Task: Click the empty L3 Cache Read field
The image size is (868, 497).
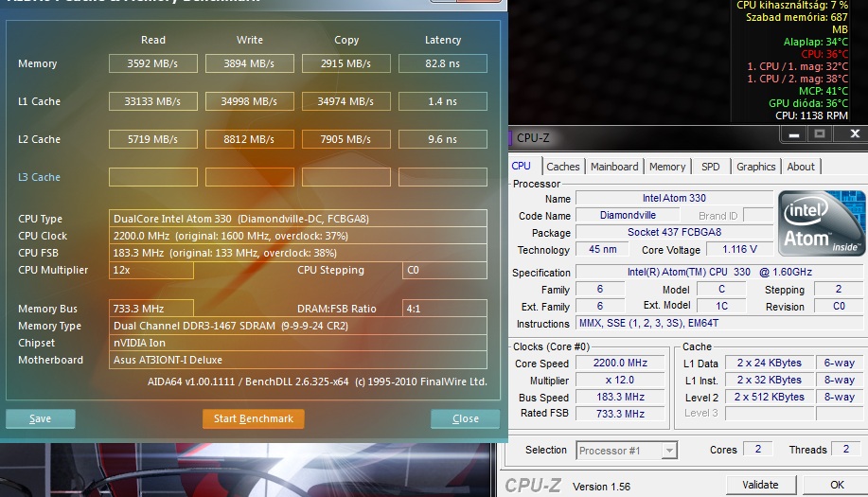Action: click(x=152, y=177)
